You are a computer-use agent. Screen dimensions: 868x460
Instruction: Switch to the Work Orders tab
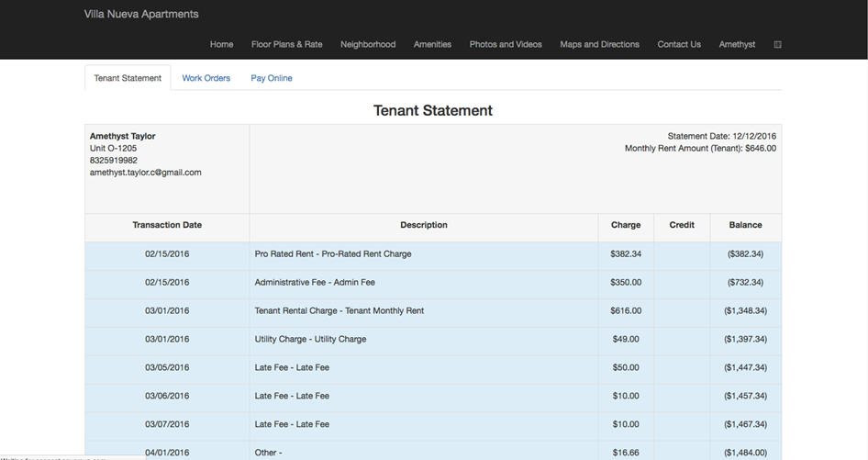(x=206, y=78)
